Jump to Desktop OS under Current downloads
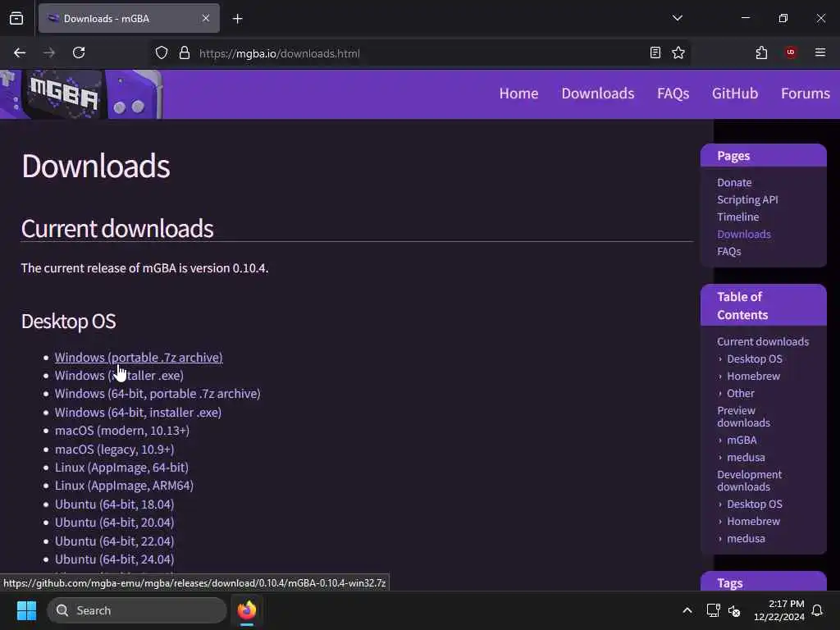840x630 pixels. click(x=755, y=359)
